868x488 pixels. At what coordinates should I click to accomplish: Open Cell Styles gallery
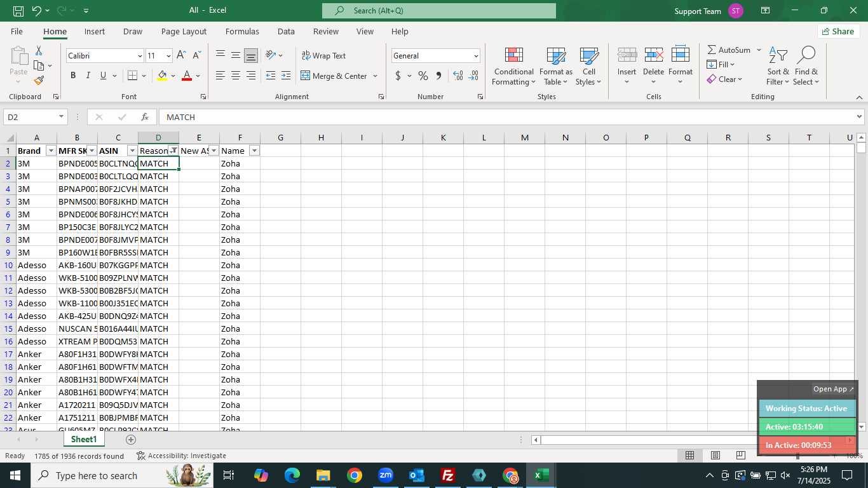(588, 66)
